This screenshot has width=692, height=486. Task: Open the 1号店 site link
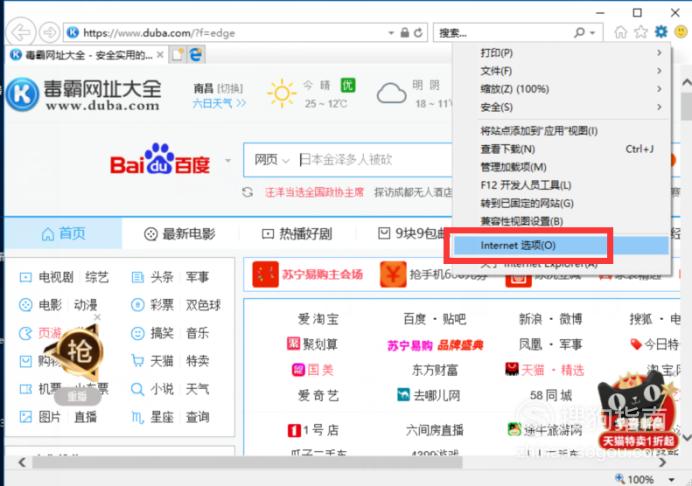point(313,430)
